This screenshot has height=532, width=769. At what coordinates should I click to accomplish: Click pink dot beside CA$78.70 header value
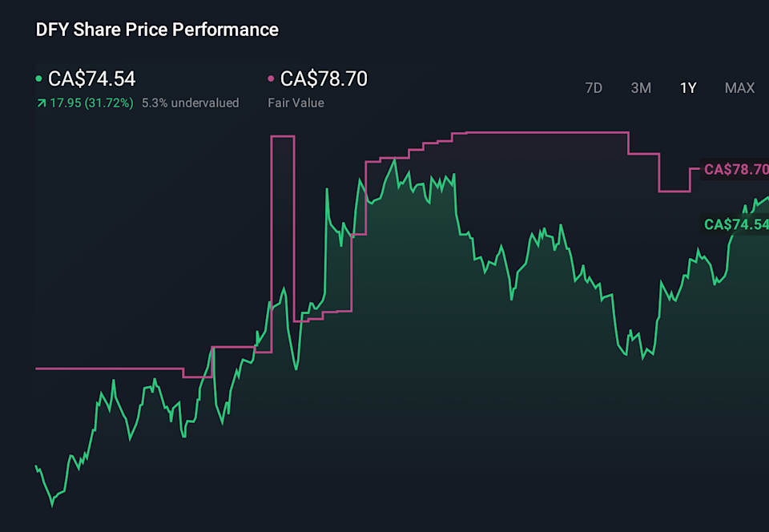point(271,79)
